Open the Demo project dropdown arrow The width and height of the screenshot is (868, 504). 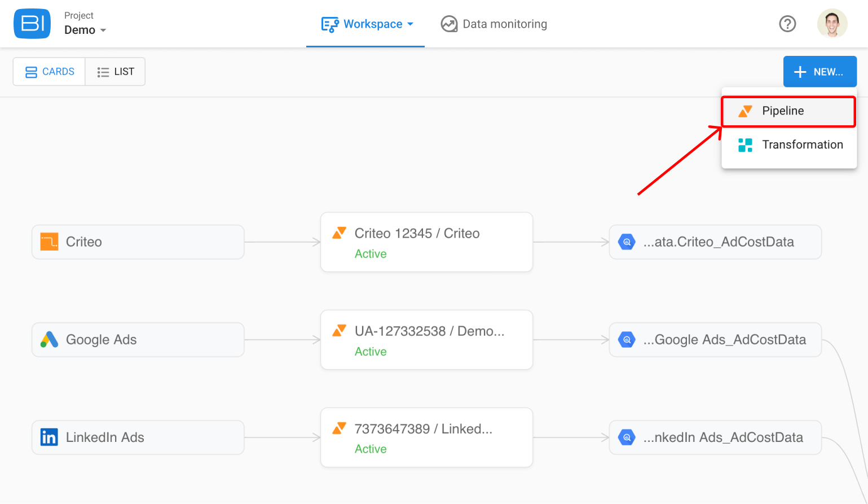click(103, 30)
